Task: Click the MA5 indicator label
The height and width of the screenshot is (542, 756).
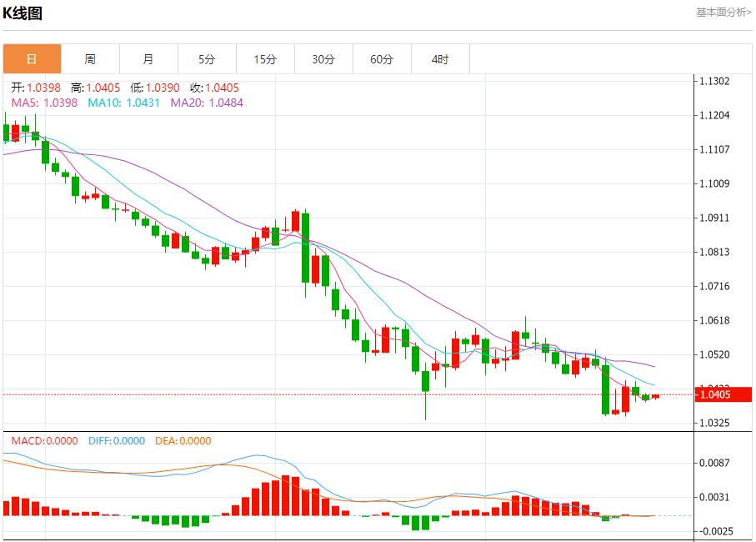Action: point(43,103)
